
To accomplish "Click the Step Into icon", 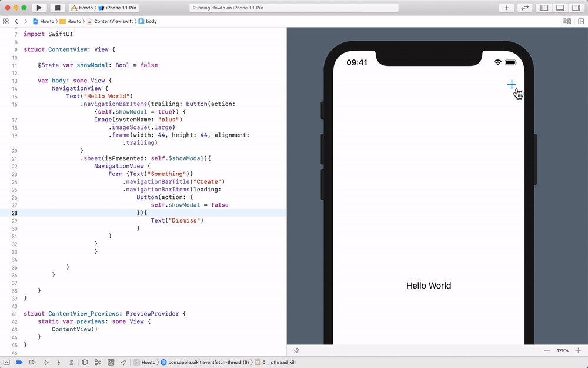I will tap(58, 362).
